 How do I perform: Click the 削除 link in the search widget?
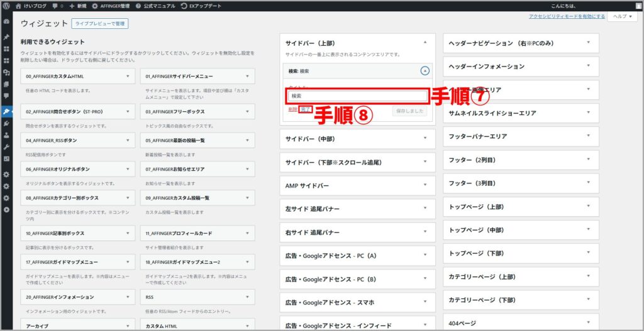click(x=293, y=110)
